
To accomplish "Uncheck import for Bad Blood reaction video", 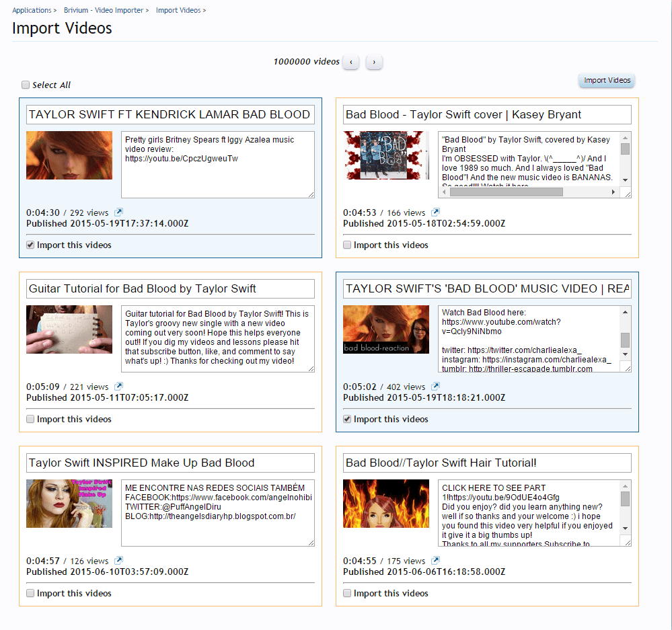I will tap(347, 419).
